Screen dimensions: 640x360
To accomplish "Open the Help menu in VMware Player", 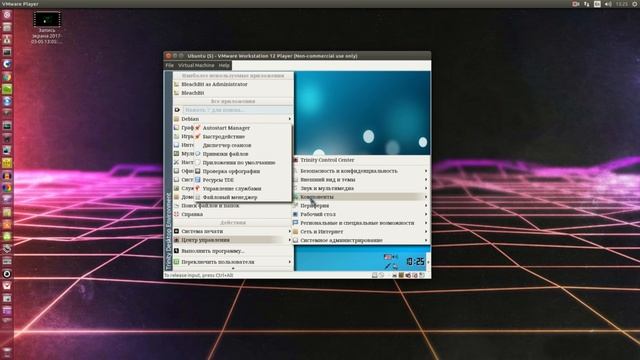I will click(224, 65).
